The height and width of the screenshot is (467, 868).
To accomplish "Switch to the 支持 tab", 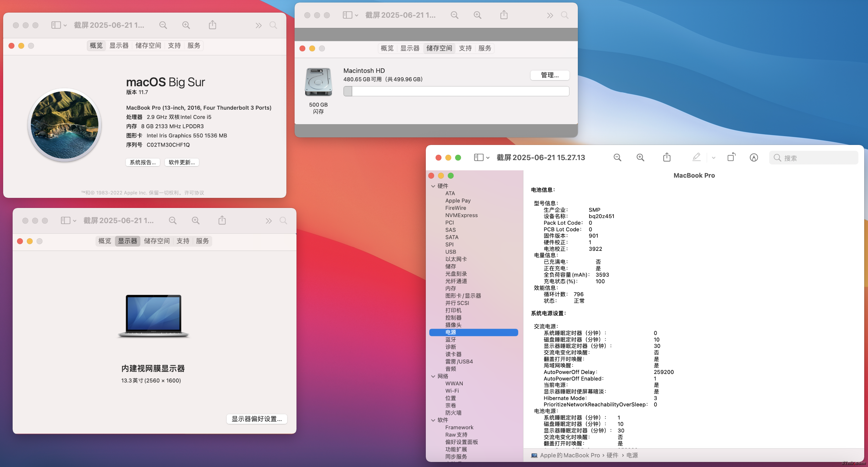I will (x=174, y=45).
